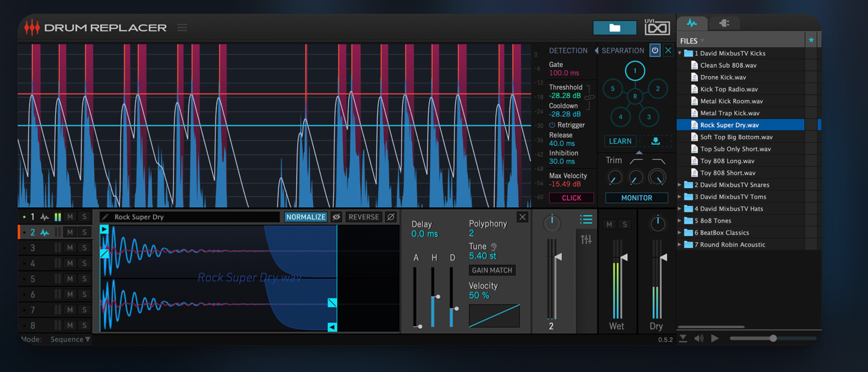Image resolution: width=868 pixels, height=372 pixels.
Task: Click the Gate value 100.0 ms
Action: click(564, 73)
